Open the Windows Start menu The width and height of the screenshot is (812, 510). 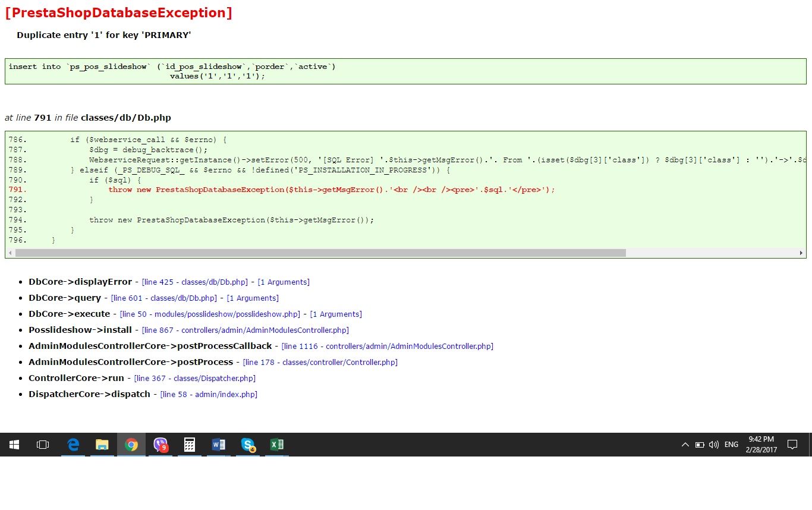coord(14,445)
